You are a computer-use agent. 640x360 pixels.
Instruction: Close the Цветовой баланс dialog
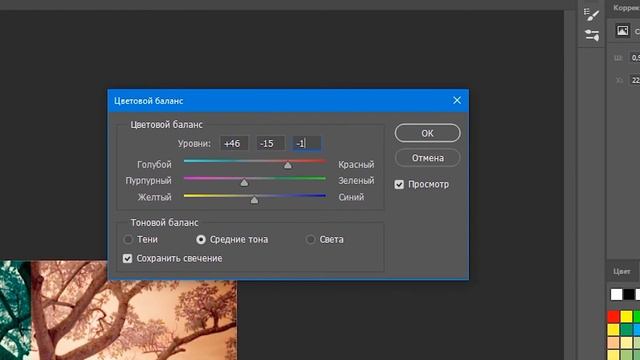coord(457,100)
